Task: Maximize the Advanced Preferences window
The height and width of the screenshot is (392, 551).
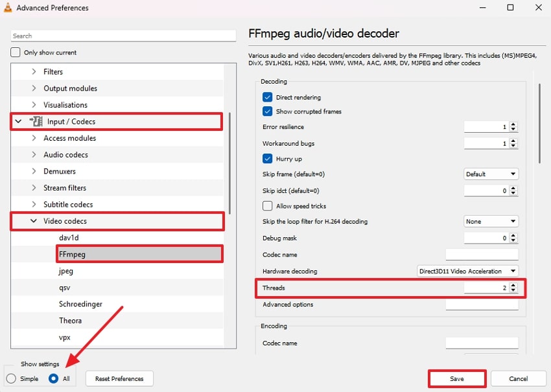Action: point(511,7)
